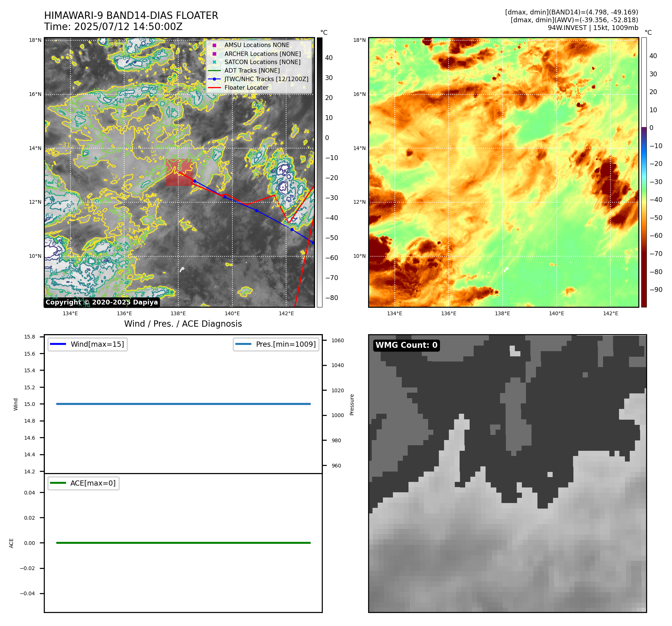
Task: Click the 0.04 ACE axis tick label
Action: click(x=30, y=493)
